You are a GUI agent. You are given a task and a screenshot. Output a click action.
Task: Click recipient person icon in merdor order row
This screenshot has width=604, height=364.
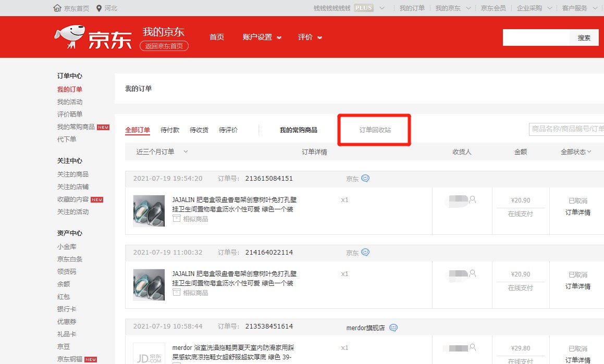(x=473, y=347)
